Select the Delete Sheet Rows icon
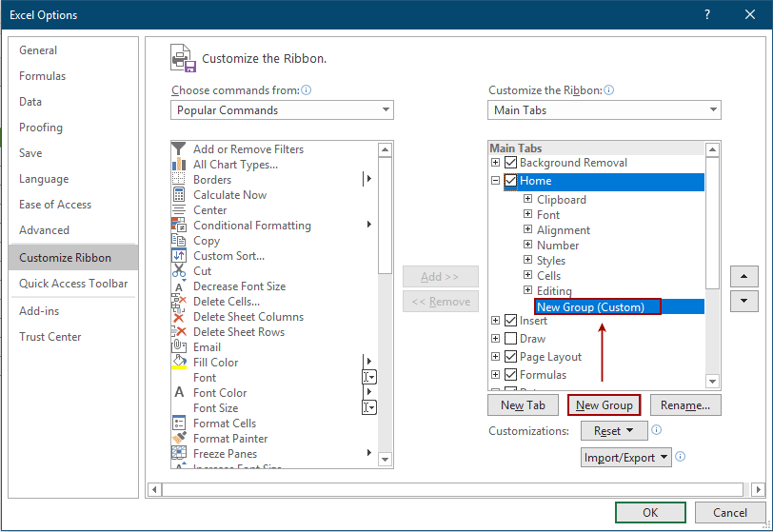 178,332
